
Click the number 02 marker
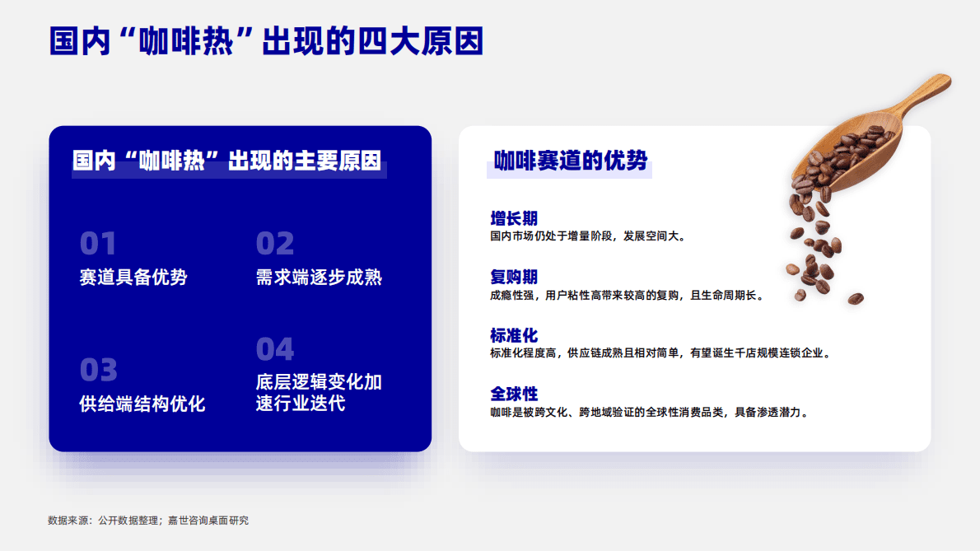pyautogui.click(x=278, y=242)
